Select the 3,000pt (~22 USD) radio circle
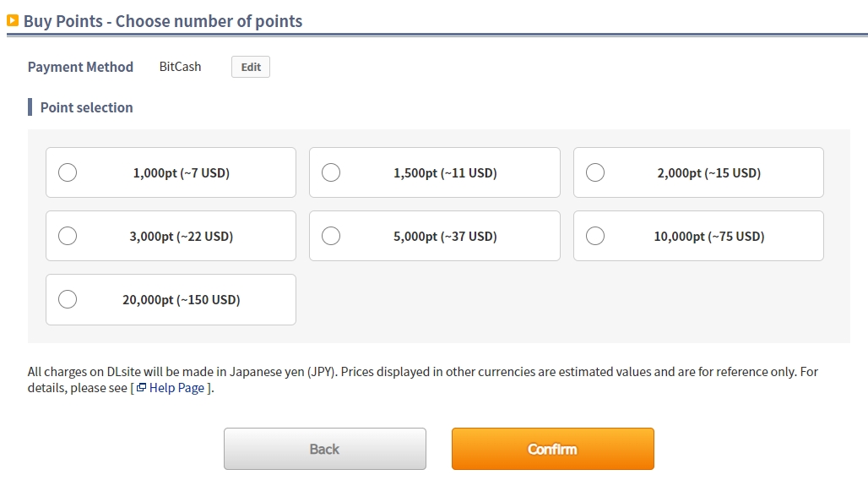This screenshot has width=868, height=486. click(68, 236)
